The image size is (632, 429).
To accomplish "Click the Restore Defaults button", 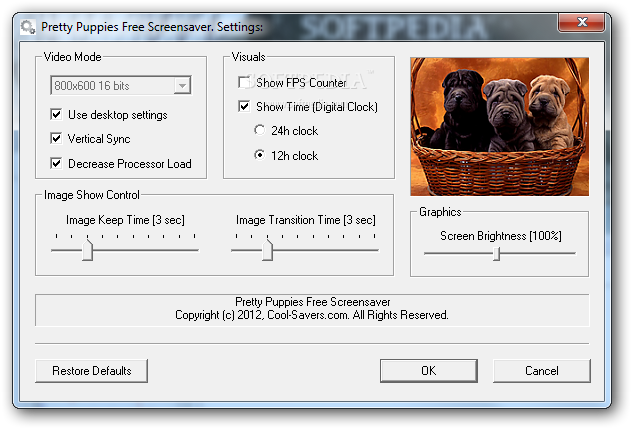I will coord(91,371).
